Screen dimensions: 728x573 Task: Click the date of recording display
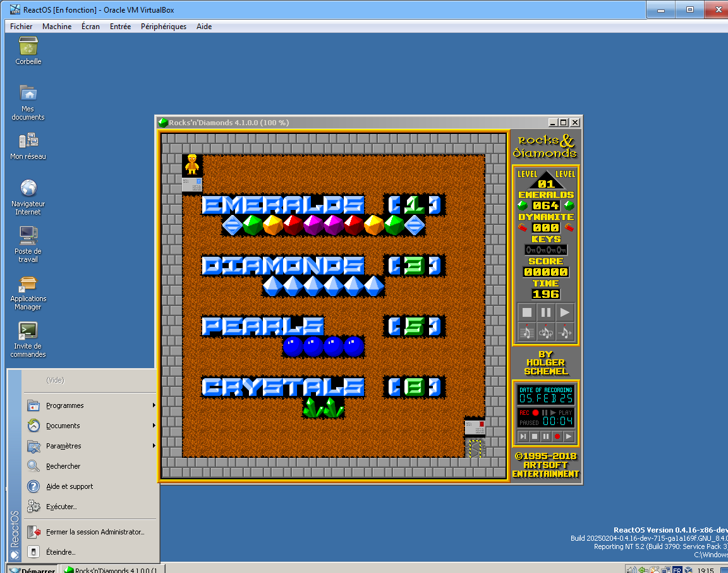(545, 395)
